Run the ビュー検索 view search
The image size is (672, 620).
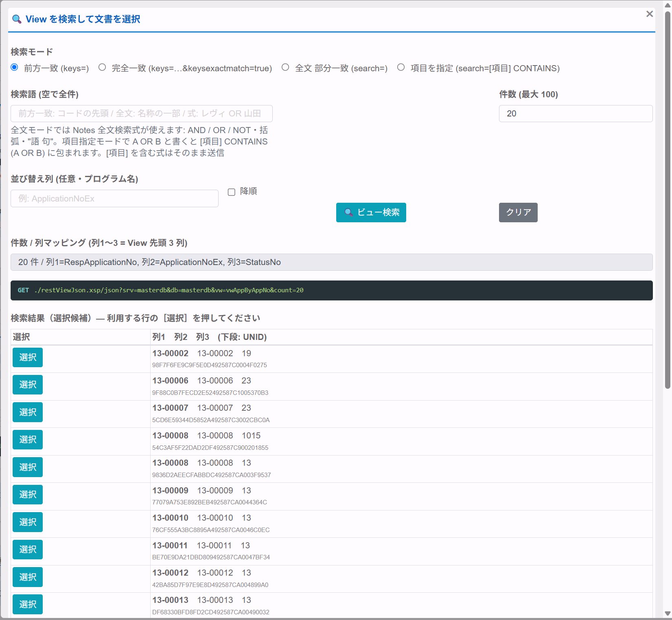371,213
